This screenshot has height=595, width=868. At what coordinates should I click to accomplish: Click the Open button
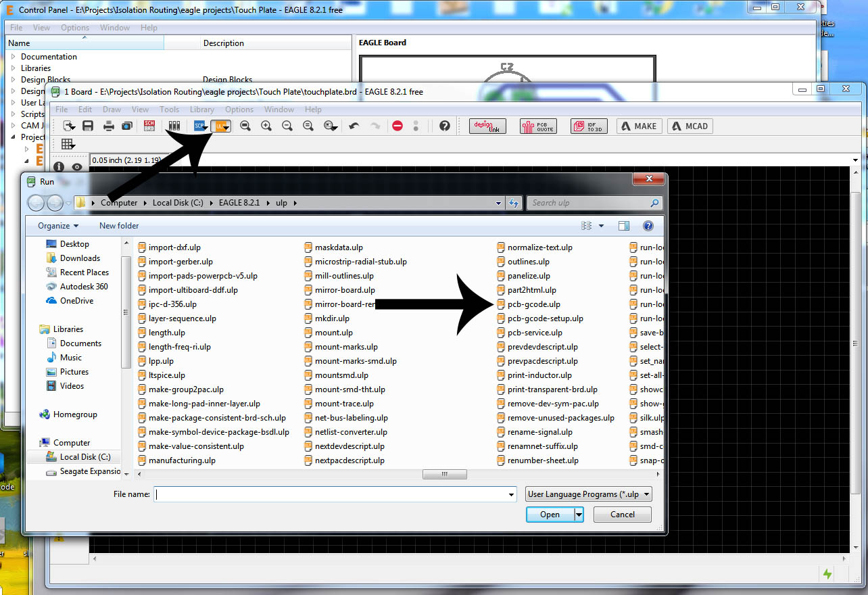tap(550, 515)
